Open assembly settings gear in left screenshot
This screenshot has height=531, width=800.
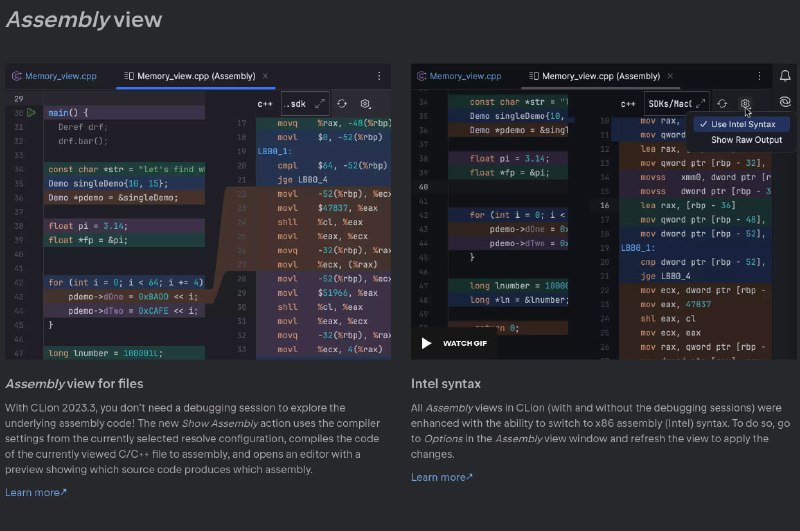[x=365, y=104]
